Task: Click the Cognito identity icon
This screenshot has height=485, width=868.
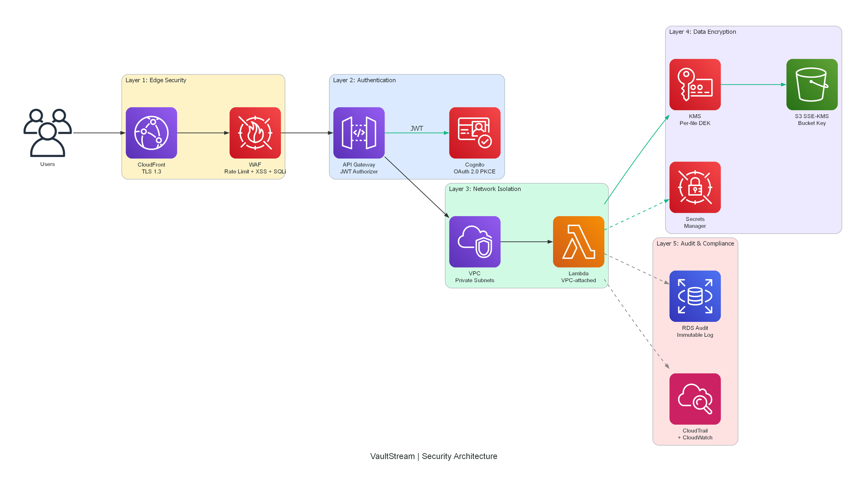Action: [x=475, y=133]
